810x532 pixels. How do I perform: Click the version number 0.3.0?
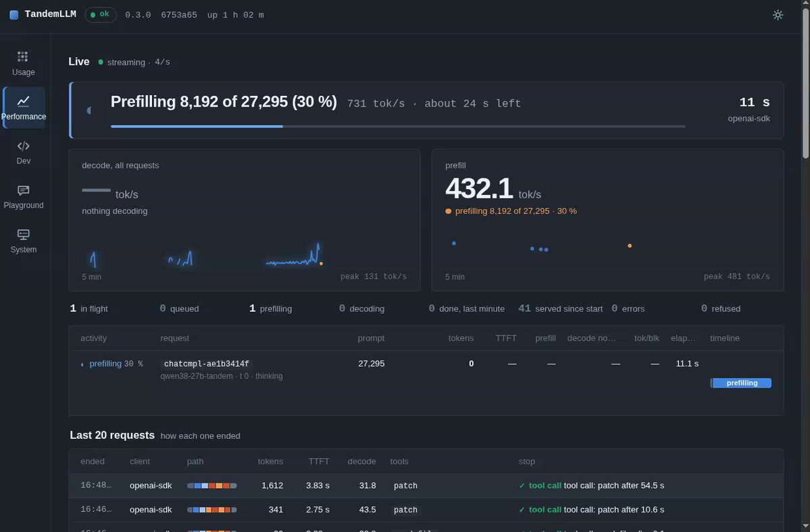tap(138, 15)
